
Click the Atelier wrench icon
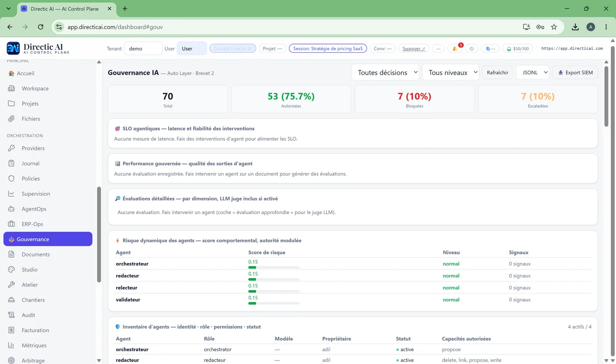(x=12, y=285)
